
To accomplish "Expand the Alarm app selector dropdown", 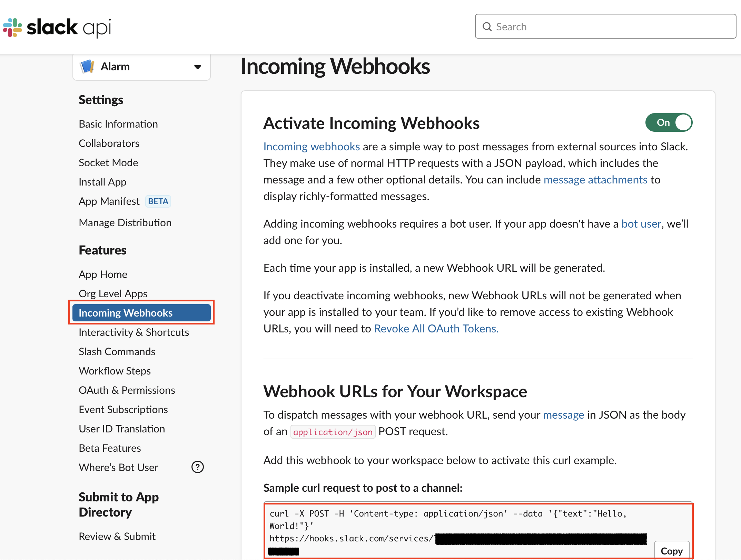I will [141, 67].
